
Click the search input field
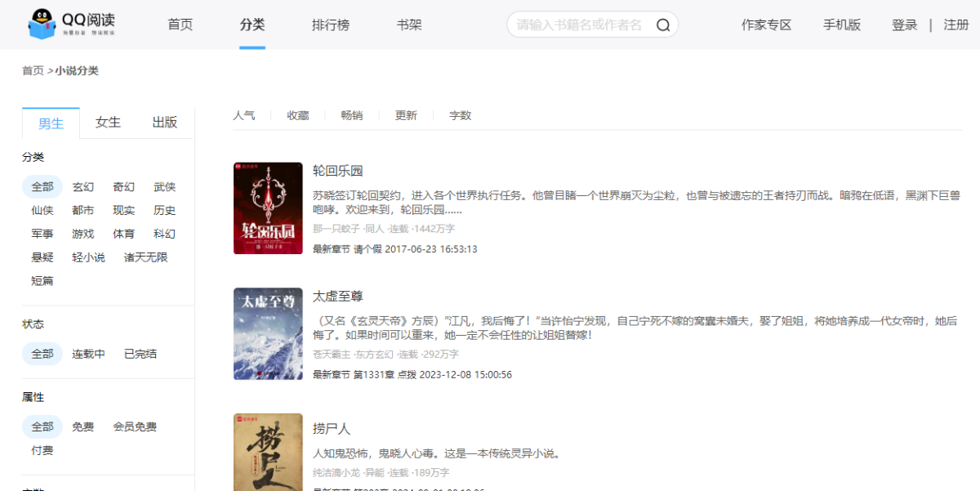coord(580,25)
